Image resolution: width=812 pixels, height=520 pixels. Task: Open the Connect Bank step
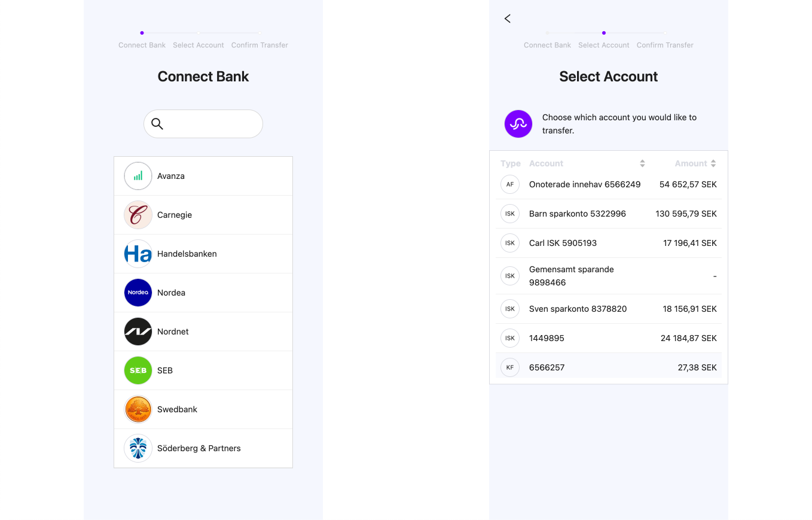(x=547, y=45)
